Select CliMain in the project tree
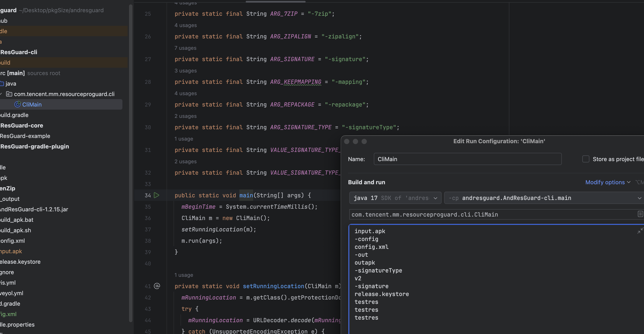 pyautogui.click(x=32, y=104)
